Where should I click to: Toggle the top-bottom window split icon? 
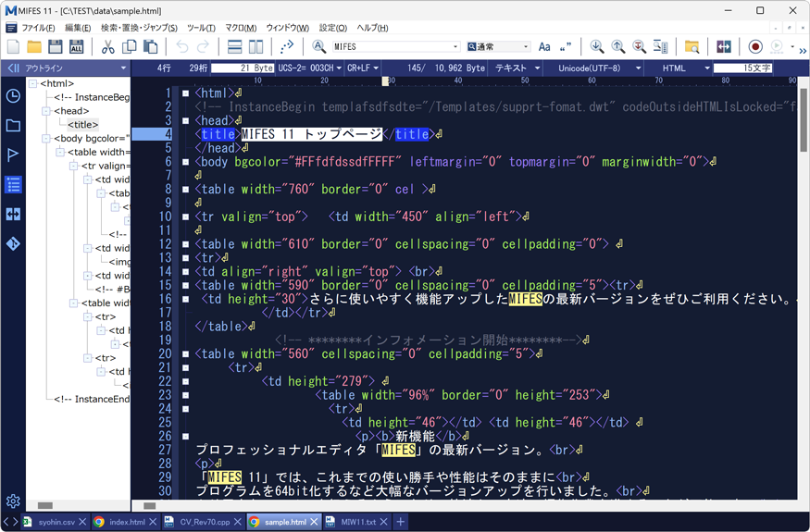235,47
